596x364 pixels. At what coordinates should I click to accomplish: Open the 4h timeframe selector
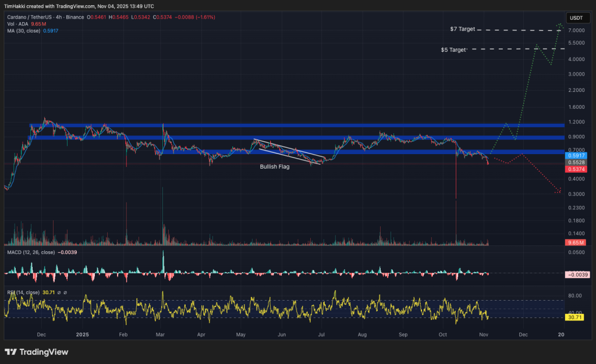point(58,18)
